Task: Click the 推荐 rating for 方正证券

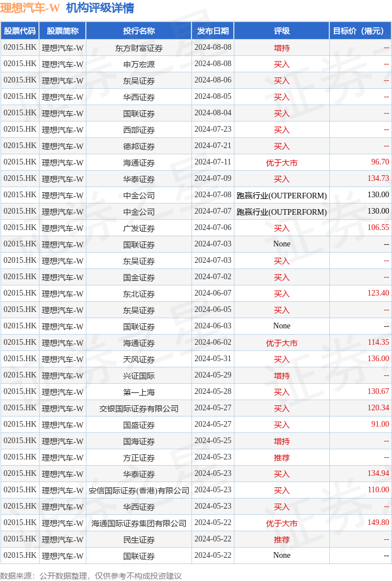Action: (282, 458)
